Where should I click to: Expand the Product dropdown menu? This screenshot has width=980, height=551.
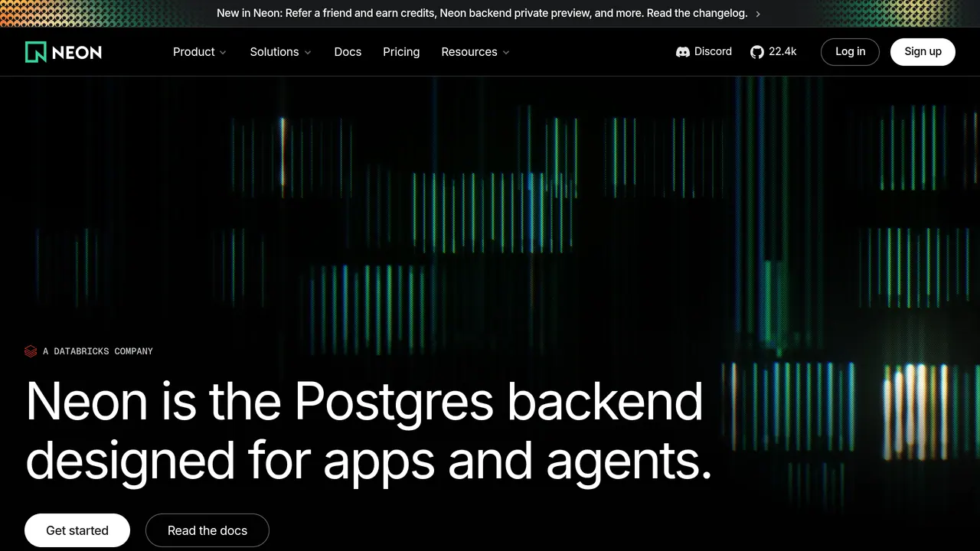tap(199, 52)
